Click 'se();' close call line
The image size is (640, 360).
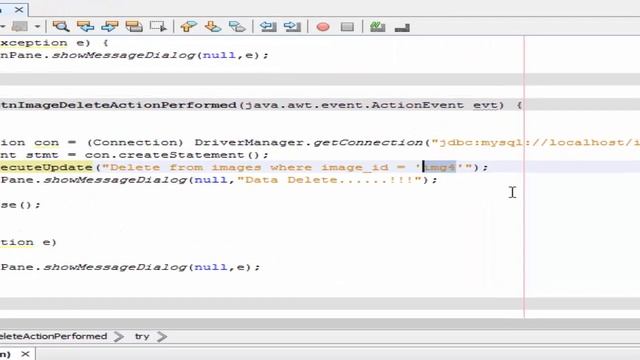tap(20, 205)
